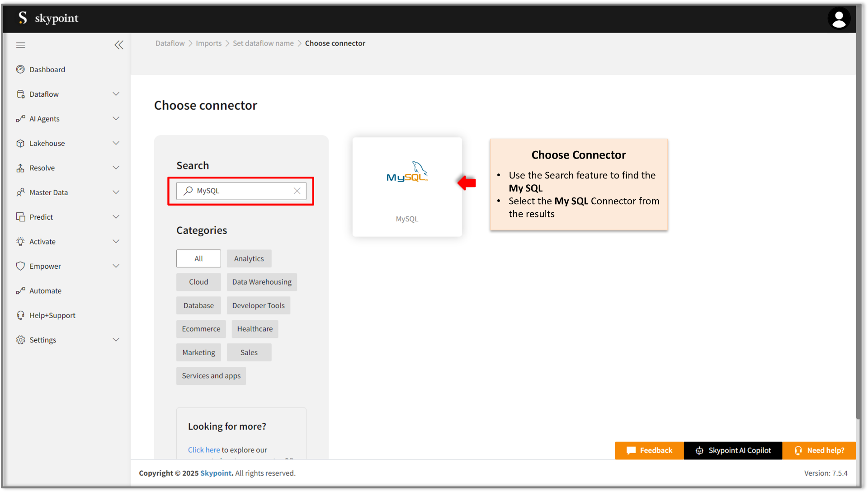Screen dimensions: 868x492
Task: Open Skypoint AI Copilot
Action: 733,450
